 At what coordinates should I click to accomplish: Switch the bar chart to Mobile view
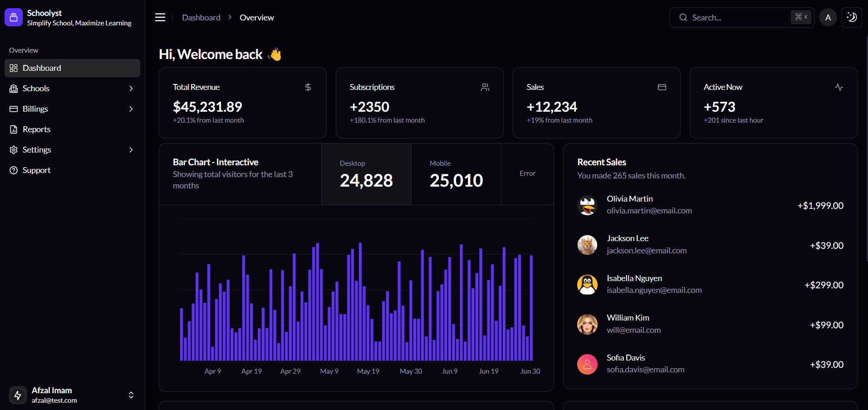pos(456,174)
